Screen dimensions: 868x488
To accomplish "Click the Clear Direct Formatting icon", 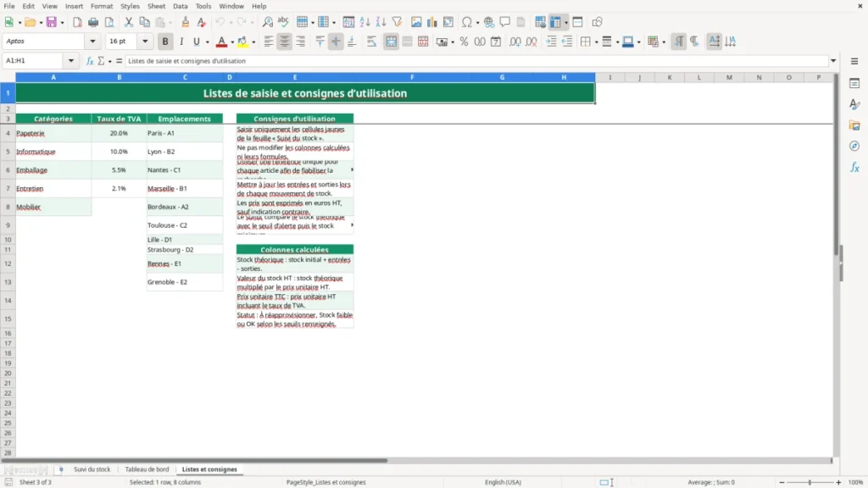I will click(x=202, y=22).
